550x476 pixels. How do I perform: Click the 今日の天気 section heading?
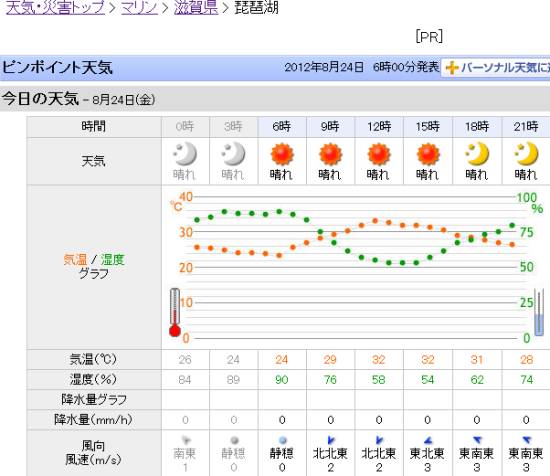pos(40,99)
